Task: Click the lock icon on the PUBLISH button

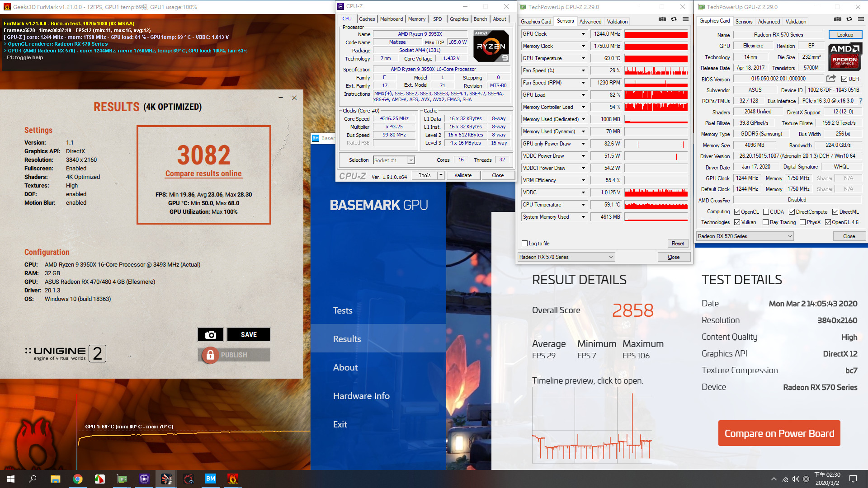Action: [210, 355]
